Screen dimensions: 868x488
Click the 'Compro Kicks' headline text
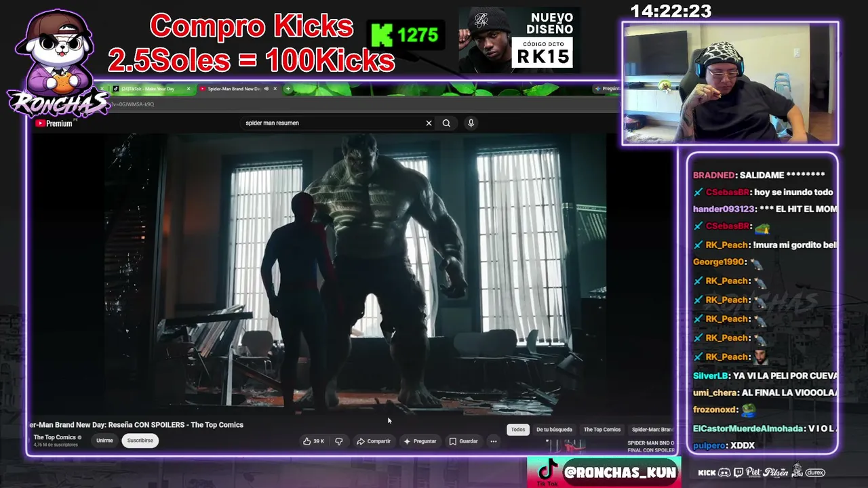[x=252, y=26]
